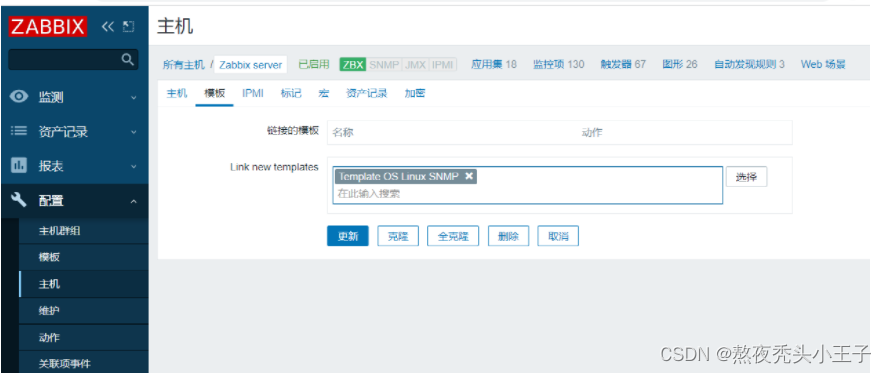The width and height of the screenshot is (886, 374).
Task: Click the 删除 button
Action: coord(509,236)
